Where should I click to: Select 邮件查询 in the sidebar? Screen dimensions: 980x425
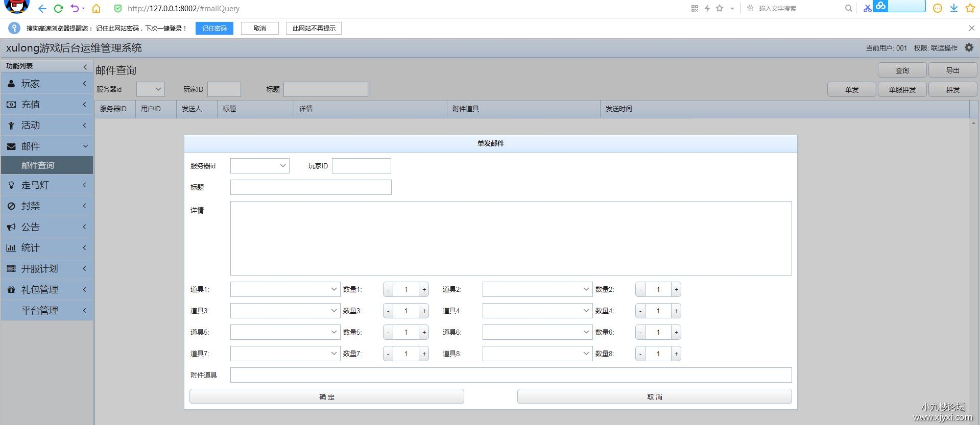click(46, 165)
